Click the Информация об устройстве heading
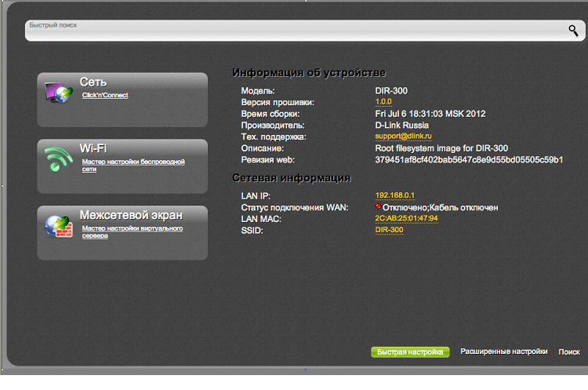This screenshot has width=588, height=390. (309, 73)
